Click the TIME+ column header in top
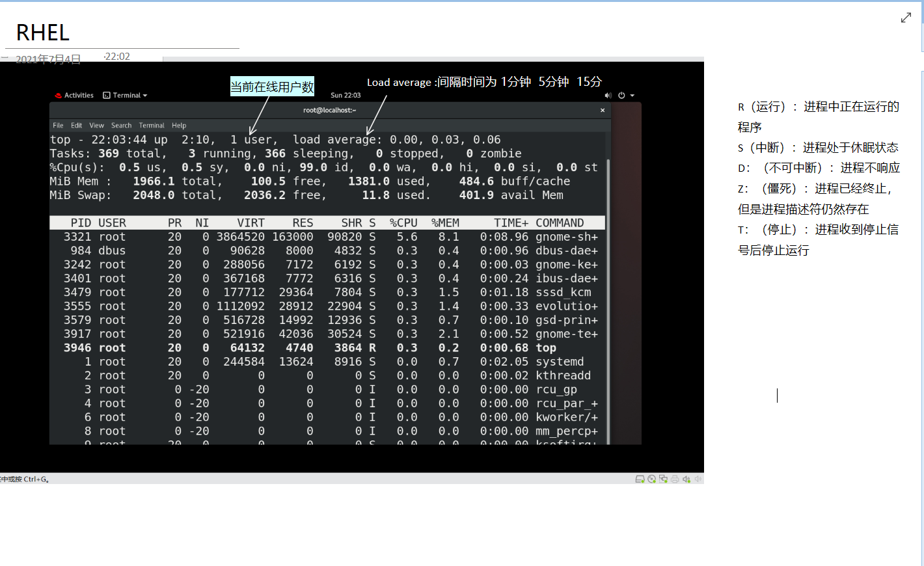924x566 pixels. pyautogui.click(x=511, y=223)
